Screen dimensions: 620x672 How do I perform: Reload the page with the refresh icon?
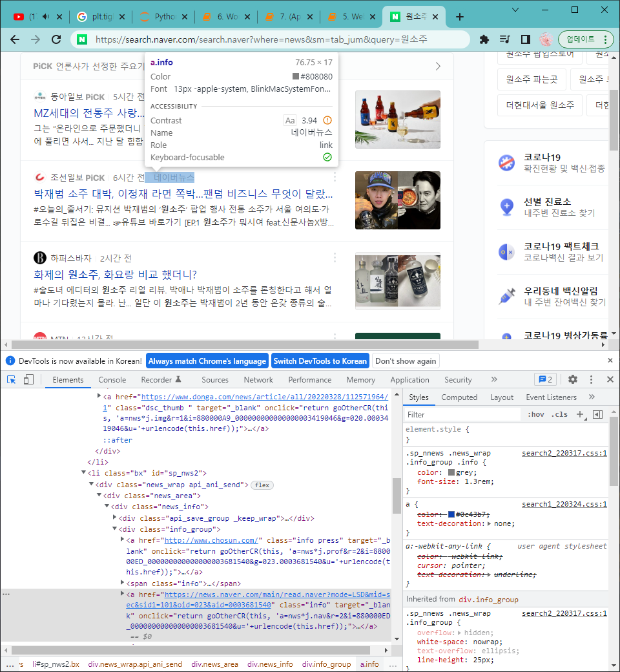pos(56,39)
